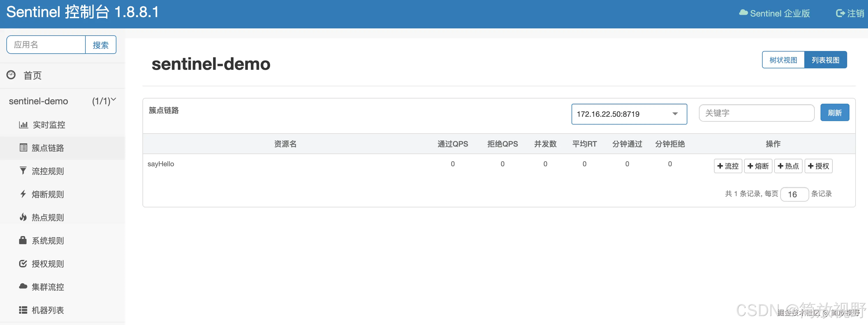Click the 搜索 app search button
This screenshot has height=325, width=868.
pos(100,45)
